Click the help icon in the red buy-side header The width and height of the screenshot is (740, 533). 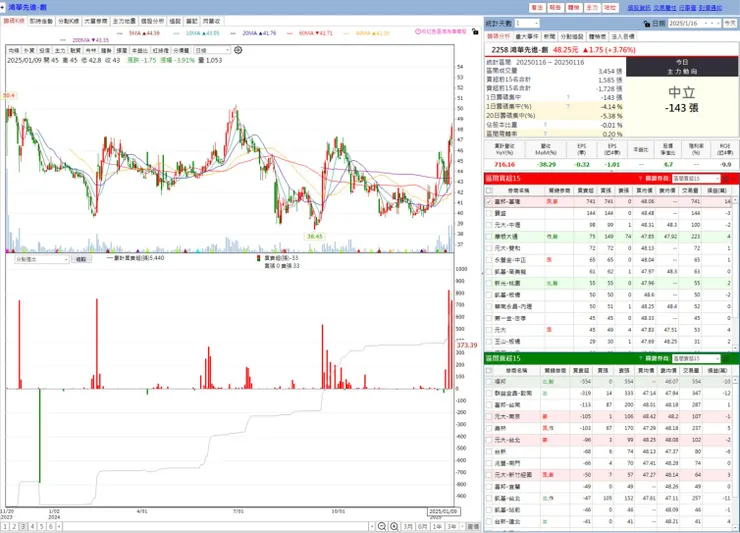pos(640,178)
